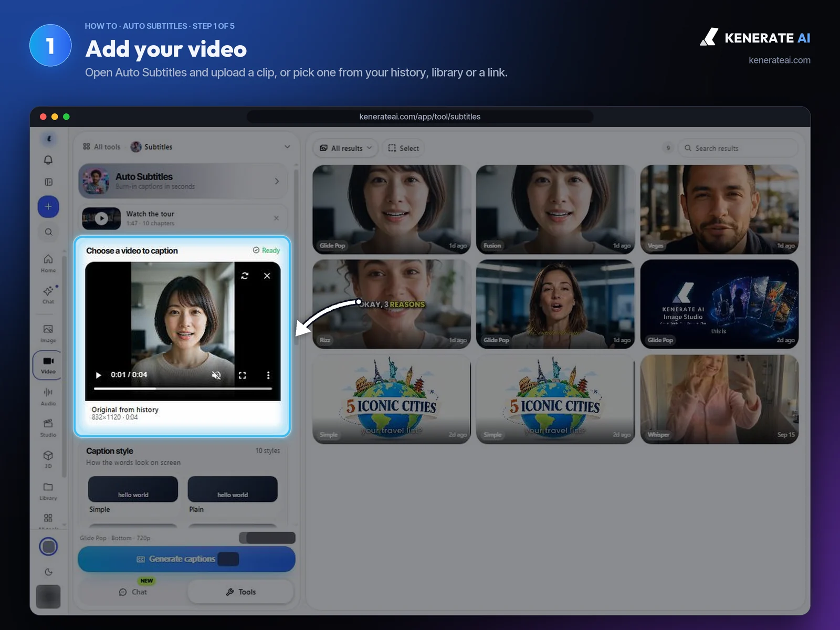Choose the Plain caption style
The image size is (840, 630).
233,495
